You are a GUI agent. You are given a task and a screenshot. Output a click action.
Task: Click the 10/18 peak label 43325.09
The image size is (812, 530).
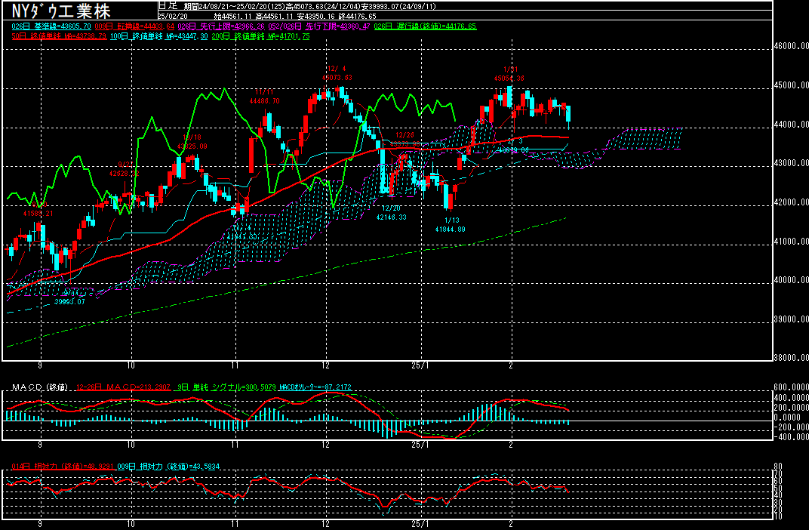coord(192,146)
